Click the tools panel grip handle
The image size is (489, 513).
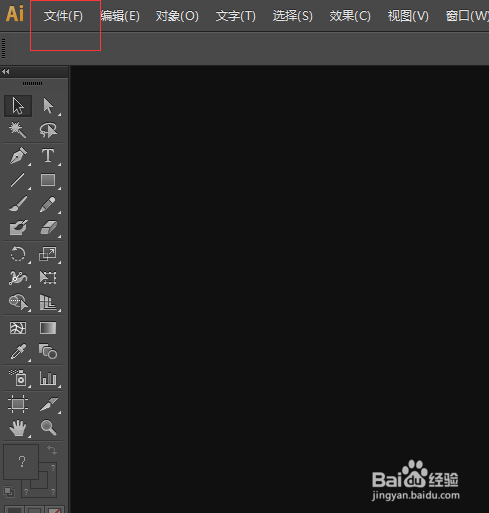tap(32, 83)
